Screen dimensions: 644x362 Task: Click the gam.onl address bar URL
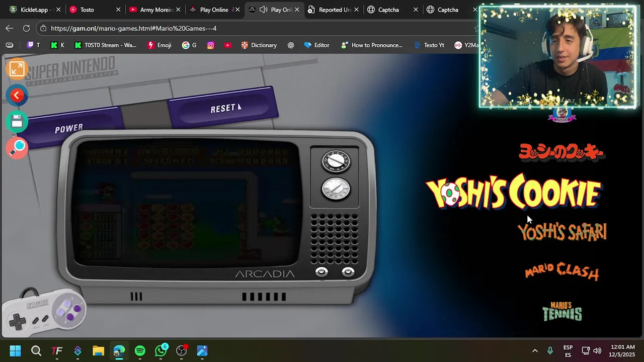pos(134,28)
